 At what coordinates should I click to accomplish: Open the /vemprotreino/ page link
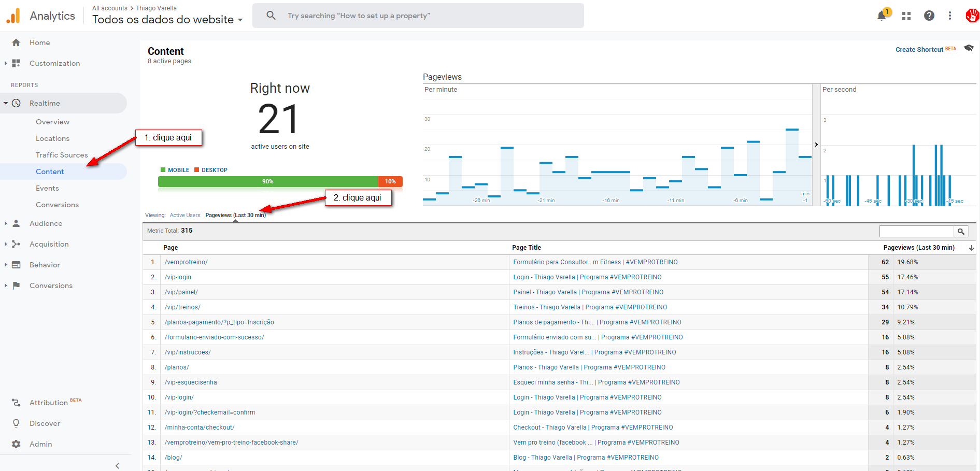(186, 262)
